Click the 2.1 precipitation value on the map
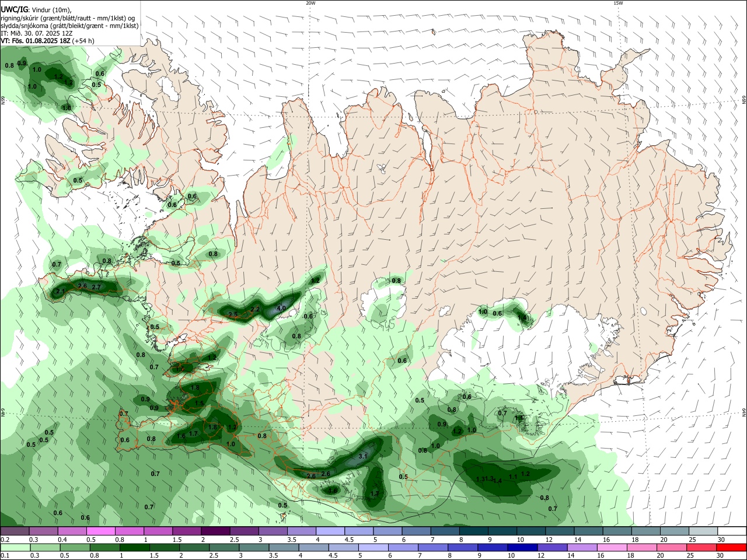 point(60,291)
